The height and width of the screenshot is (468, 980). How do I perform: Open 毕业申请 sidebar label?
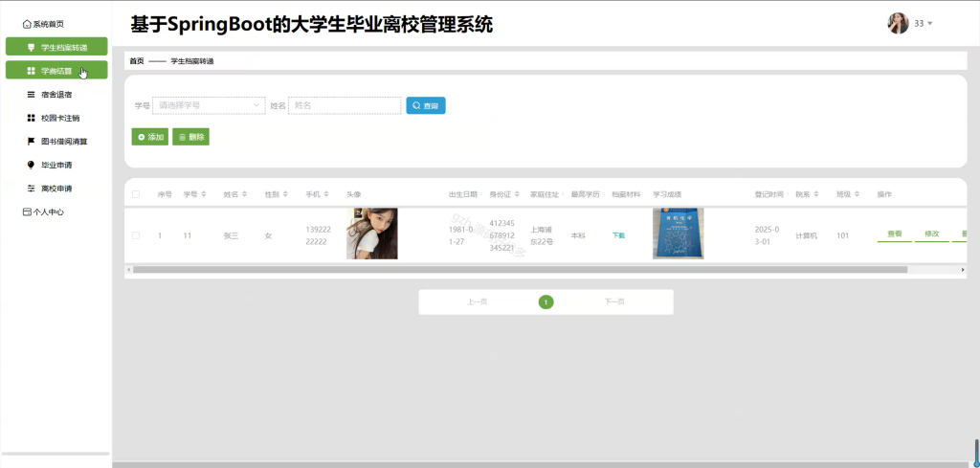click(x=56, y=165)
